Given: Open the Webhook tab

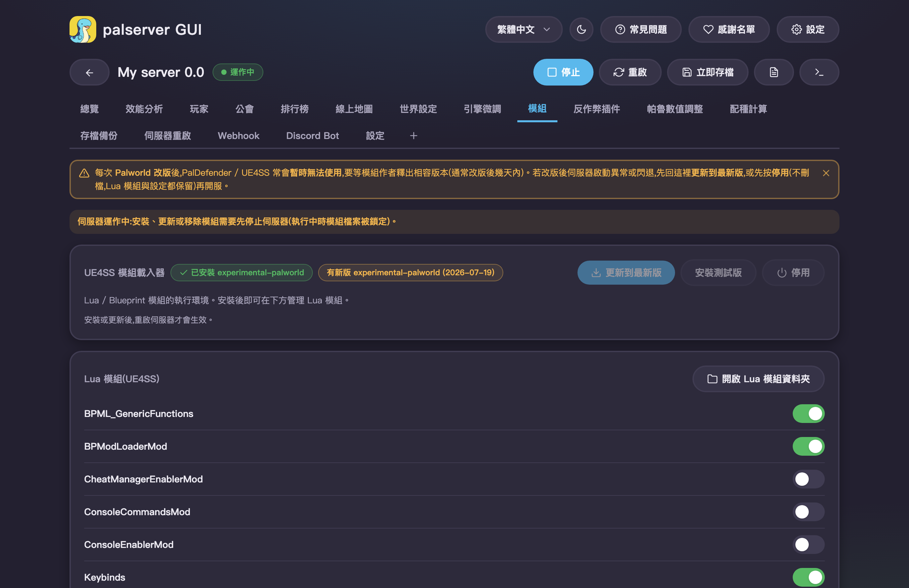Looking at the screenshot, I should point(238,136).
